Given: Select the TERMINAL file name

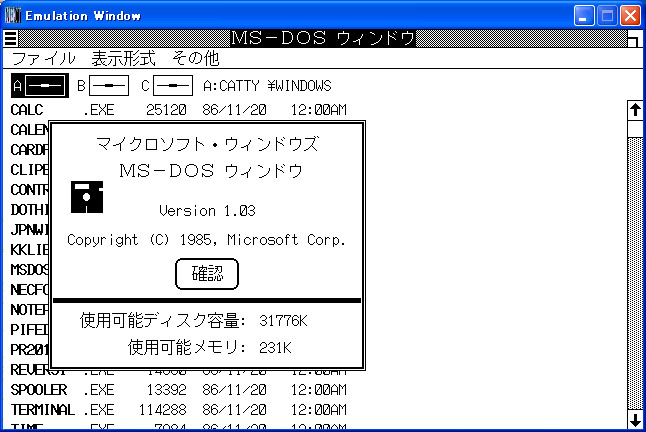Looking at the screenshot, I should click(x=43, y=410).
